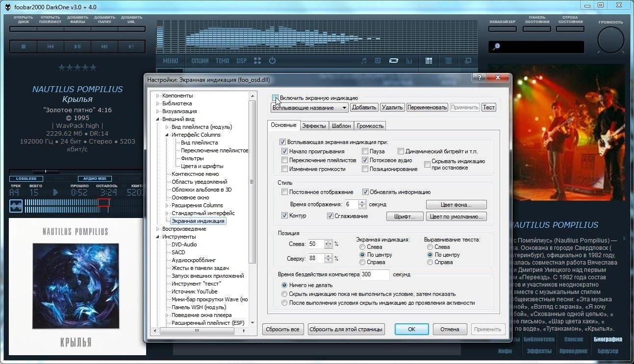Toggle Постоянное отображение checkbox
Viewport: 634px width, 364px height.
tap(285, 192)
